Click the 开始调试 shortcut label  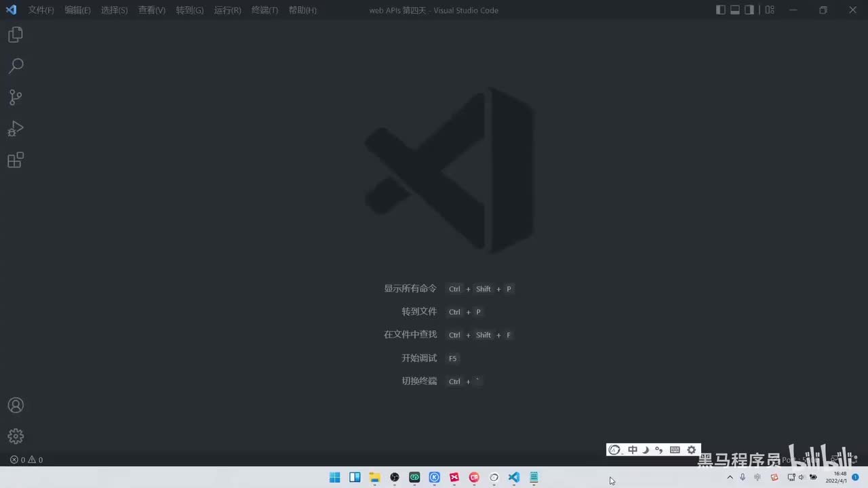(x=419, y=358)
